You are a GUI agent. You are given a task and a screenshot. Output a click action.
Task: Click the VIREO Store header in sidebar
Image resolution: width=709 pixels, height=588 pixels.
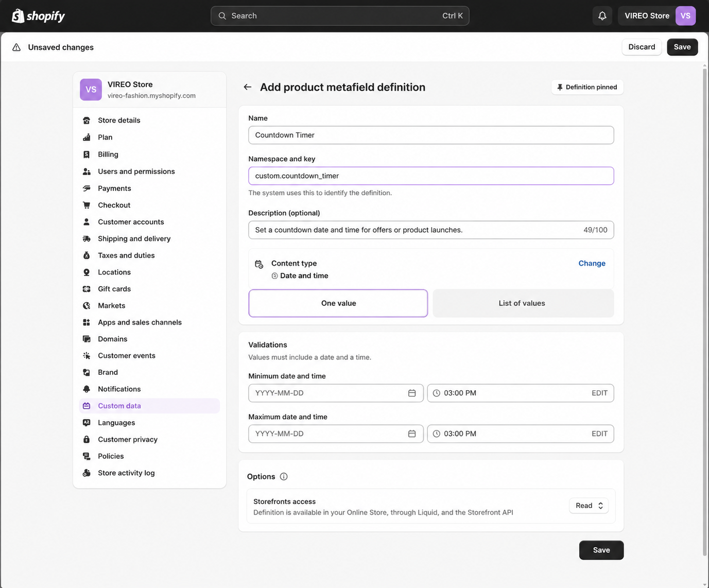coord(149,90)
